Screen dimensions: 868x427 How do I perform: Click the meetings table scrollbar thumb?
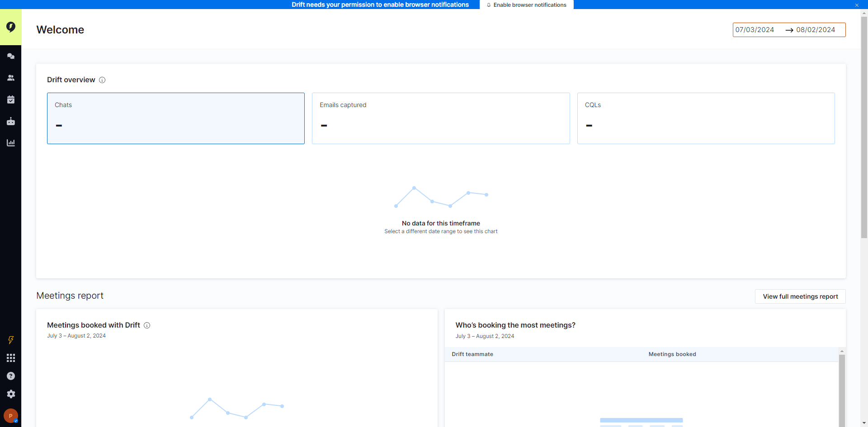[842, 391]
